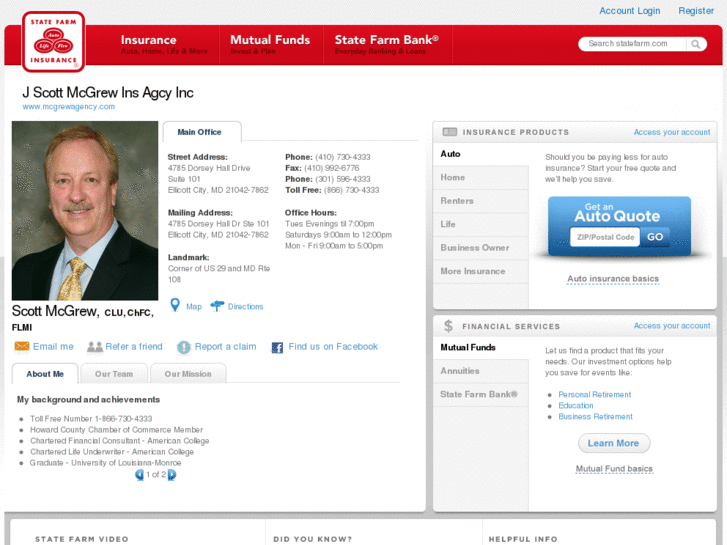Select Business Owner insurance option
727x545 pixels.
(481, 248)
